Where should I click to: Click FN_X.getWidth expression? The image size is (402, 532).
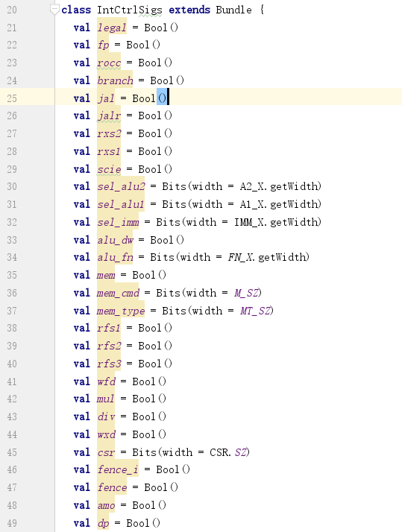pyautogui.click(x=268, y=258)
